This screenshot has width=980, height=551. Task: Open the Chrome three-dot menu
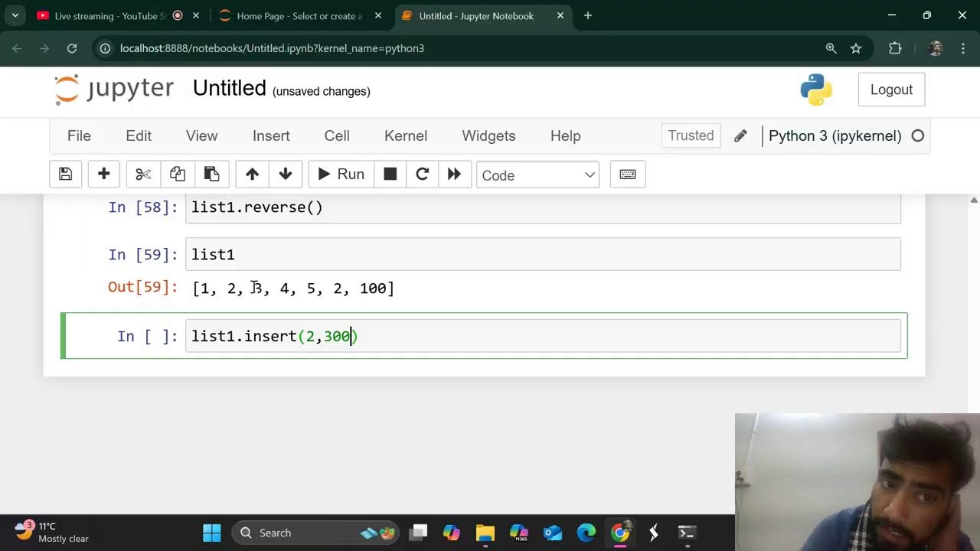coord(963,48)
